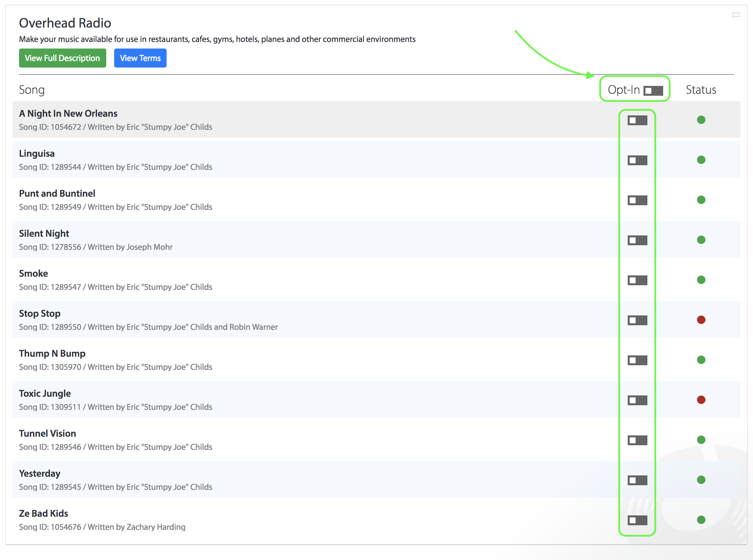Toggle opt-in for Stop Stop
This screenshot has width=753, height=560.
tap(637, 320)
